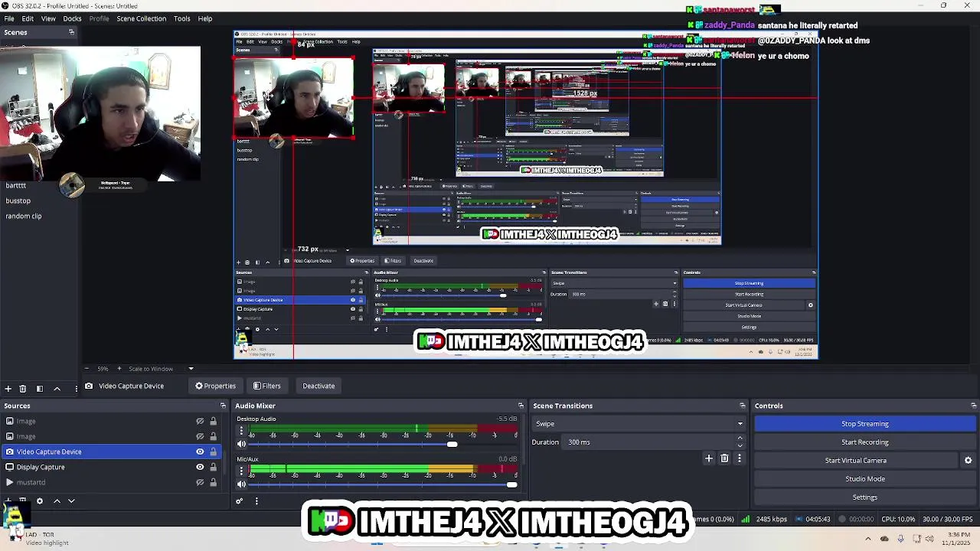The height and width of the screenshot is (551, 980).
Task: Toggle lock on Display Capture source
Action: [213, 467]
